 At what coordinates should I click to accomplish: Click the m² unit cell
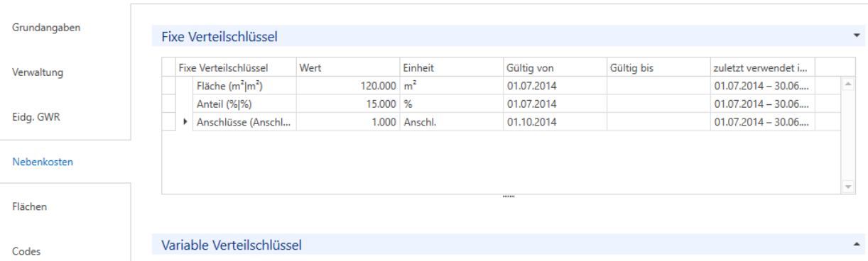[x=451, y=86]
